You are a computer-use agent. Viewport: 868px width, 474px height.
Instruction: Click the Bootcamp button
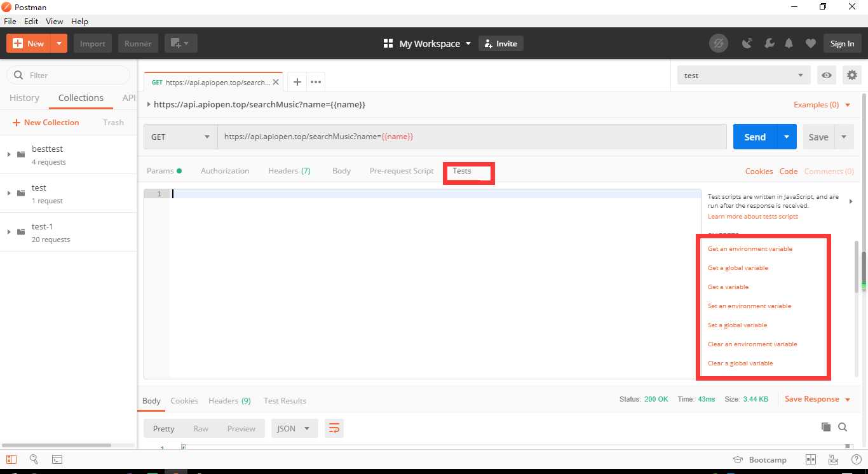point(760,459)
